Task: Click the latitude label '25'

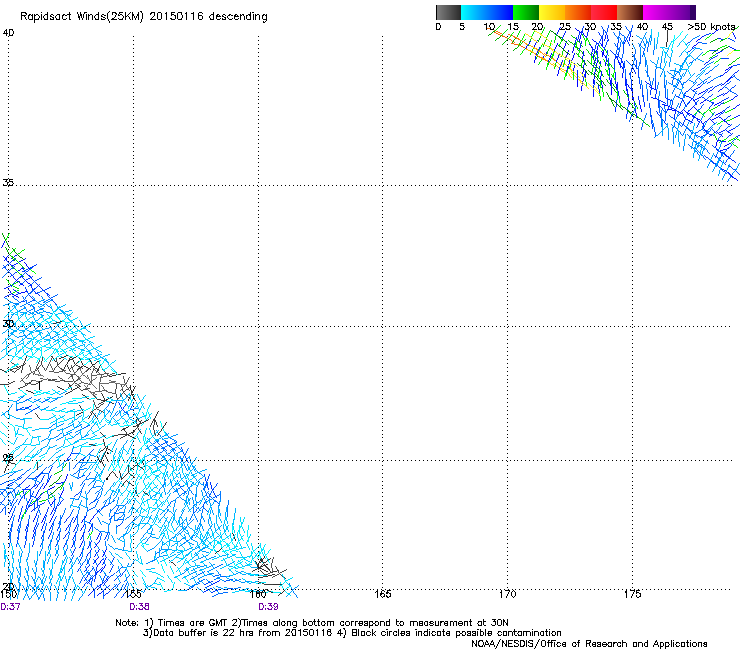Action: pos(8,457)
